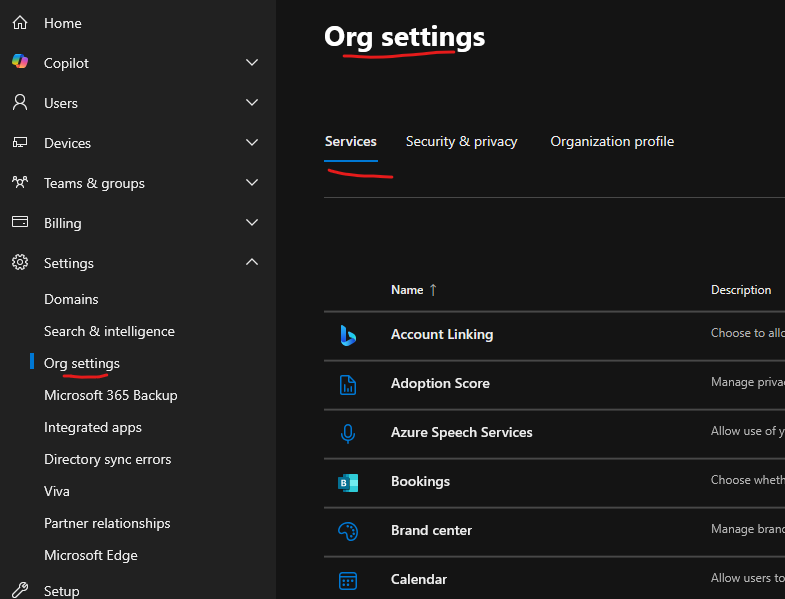Viewport: 785px width, 599px height.
Task: Click the Account Linking description text
Action: click(748, 333)
